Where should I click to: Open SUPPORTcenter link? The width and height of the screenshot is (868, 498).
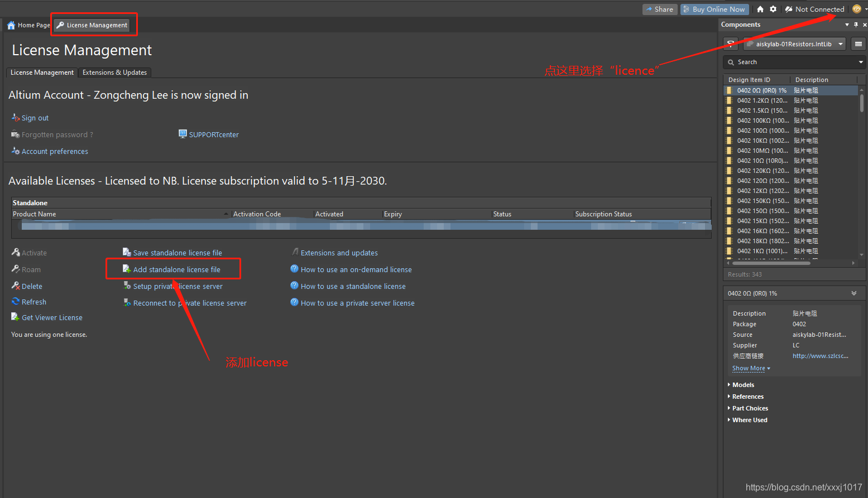point(214,134)
